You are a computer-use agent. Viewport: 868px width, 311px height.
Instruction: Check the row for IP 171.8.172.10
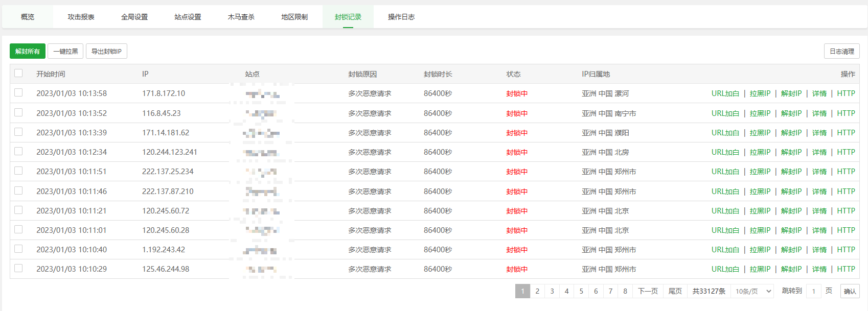coord(18,92)
